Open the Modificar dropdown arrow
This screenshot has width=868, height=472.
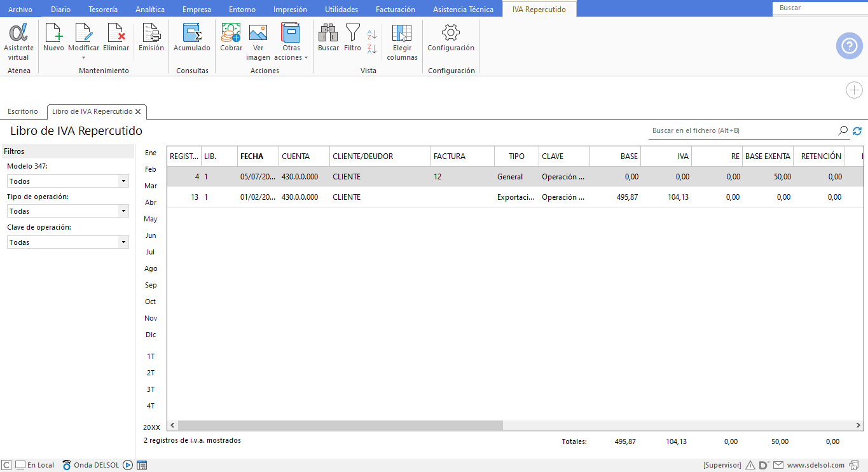[x=83, y=57]
